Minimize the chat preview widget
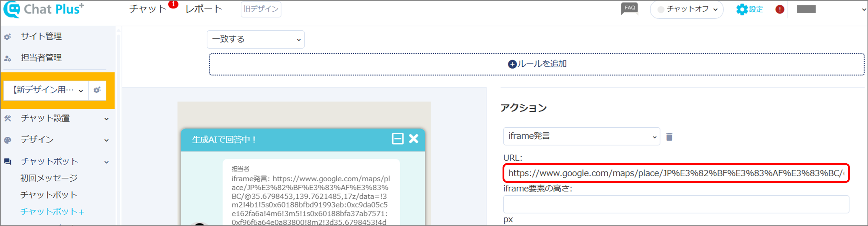 pos(398,139)
